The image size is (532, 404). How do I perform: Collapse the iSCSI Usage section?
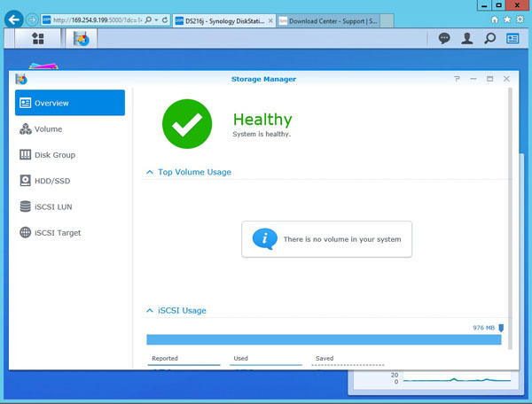pos(150,310)
